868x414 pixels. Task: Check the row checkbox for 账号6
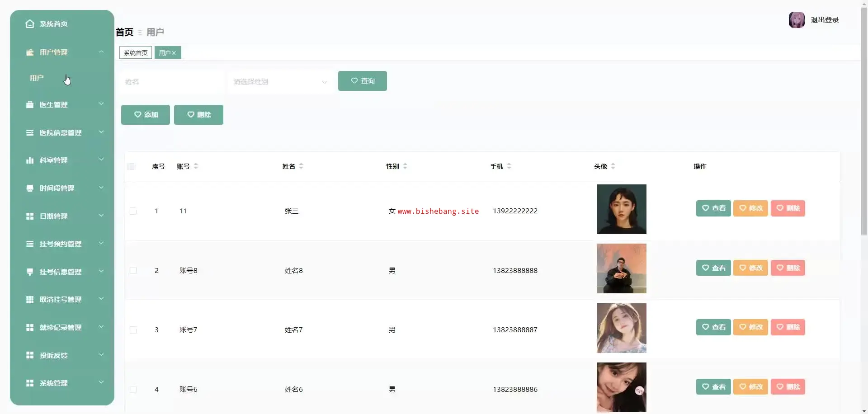point(133,390)
